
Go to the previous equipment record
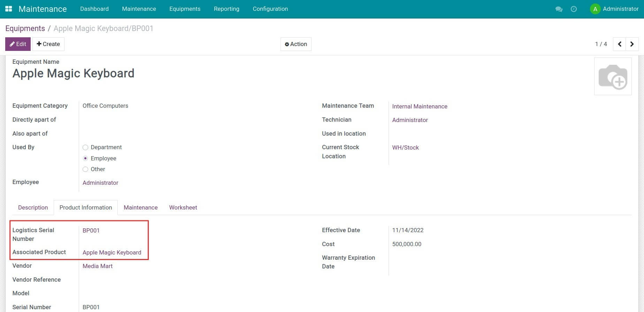619,44
